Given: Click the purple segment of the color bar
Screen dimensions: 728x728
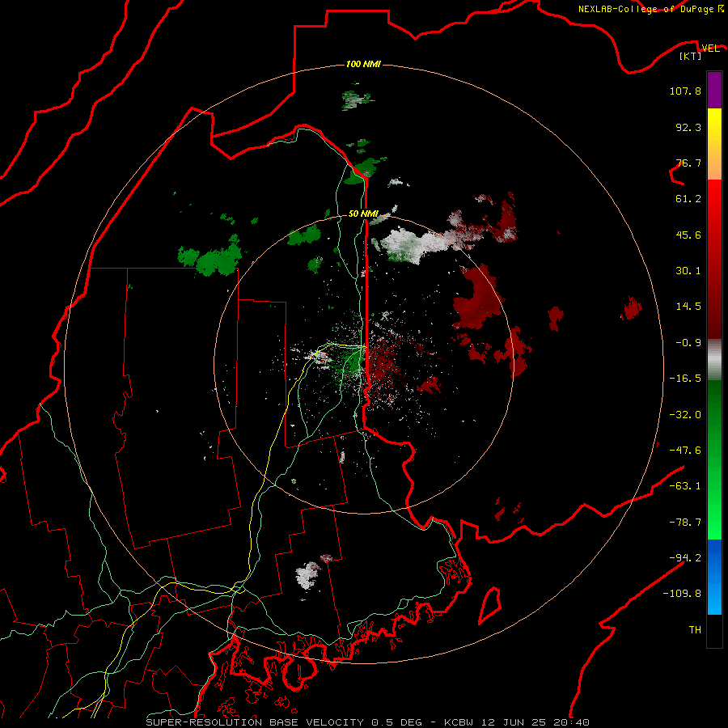Looking at the screenshot, I should (x=714, y=90).
